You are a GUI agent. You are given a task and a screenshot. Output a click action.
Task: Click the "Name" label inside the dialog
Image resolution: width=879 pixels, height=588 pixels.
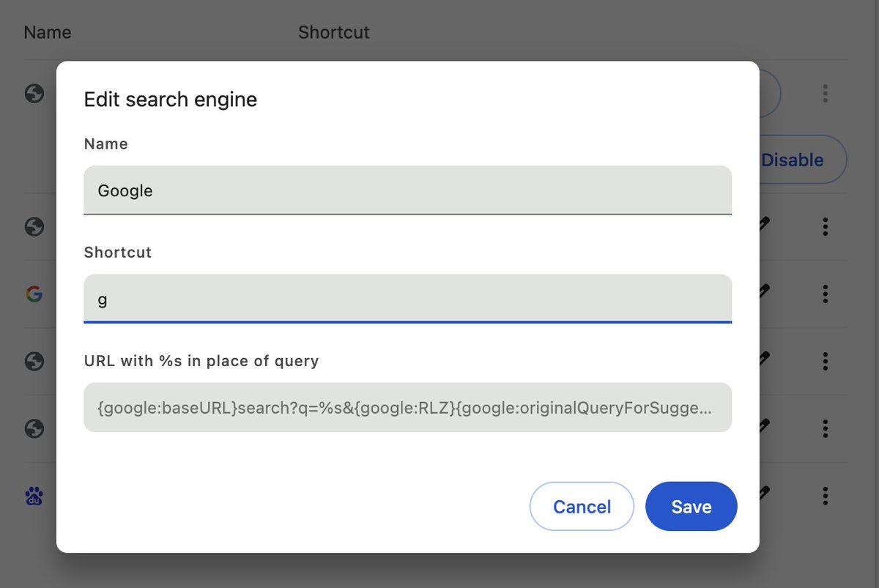click(x=106, y=144)
